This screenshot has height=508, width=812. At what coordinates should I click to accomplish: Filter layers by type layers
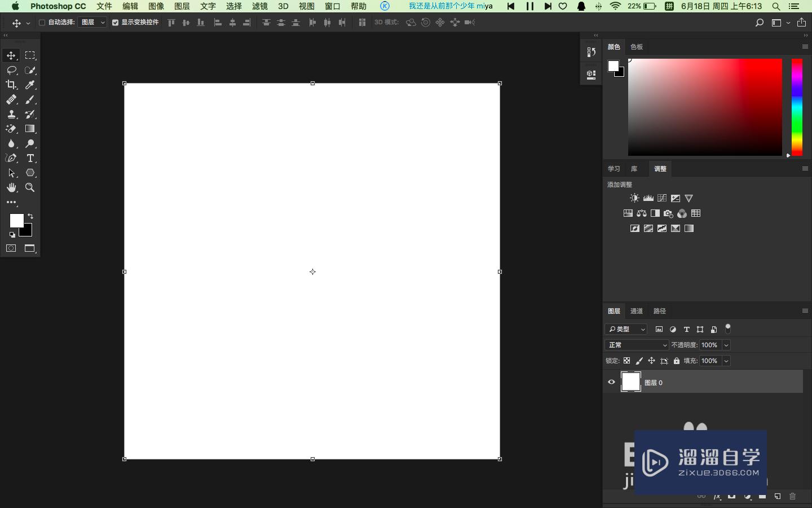pyautogui.click(x=686, y=329)
